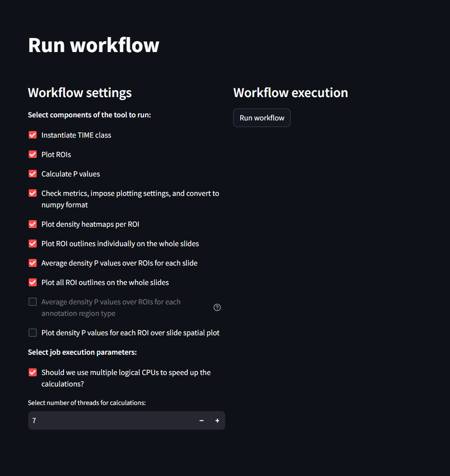The width and height of the screenshot is (450, 476).
Task: Turn off Plot density heatmaps per ROI
Action: tap(33, 224)
